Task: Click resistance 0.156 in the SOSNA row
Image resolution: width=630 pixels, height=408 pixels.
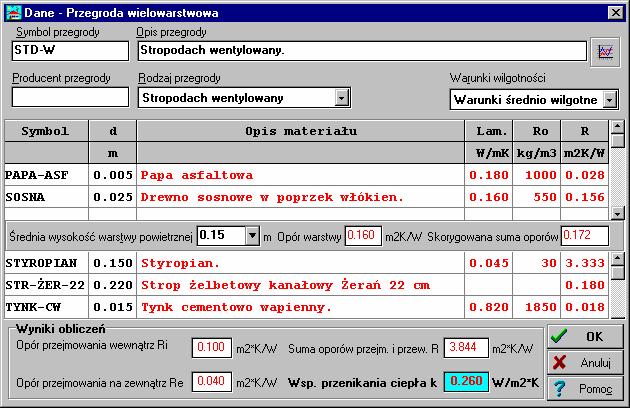Action: [585, 197]
